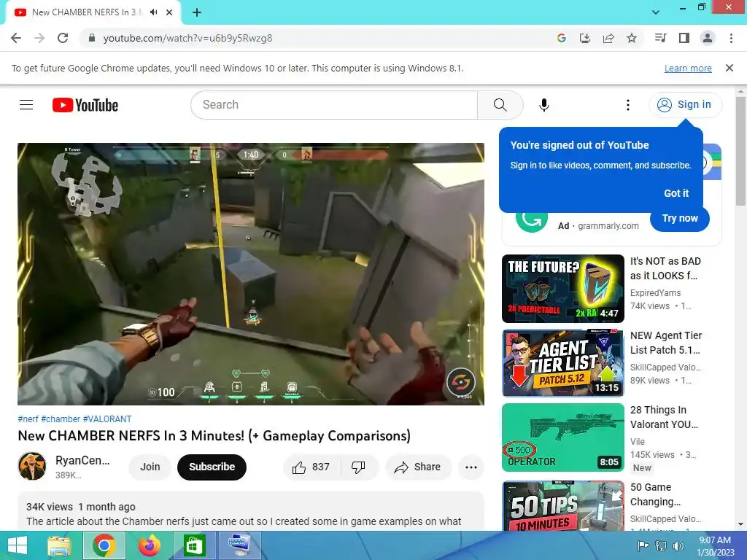747x560 pixels.
Task: Close the Chrome update info bar
Action: pyautogui.click(x=729, y=68)
